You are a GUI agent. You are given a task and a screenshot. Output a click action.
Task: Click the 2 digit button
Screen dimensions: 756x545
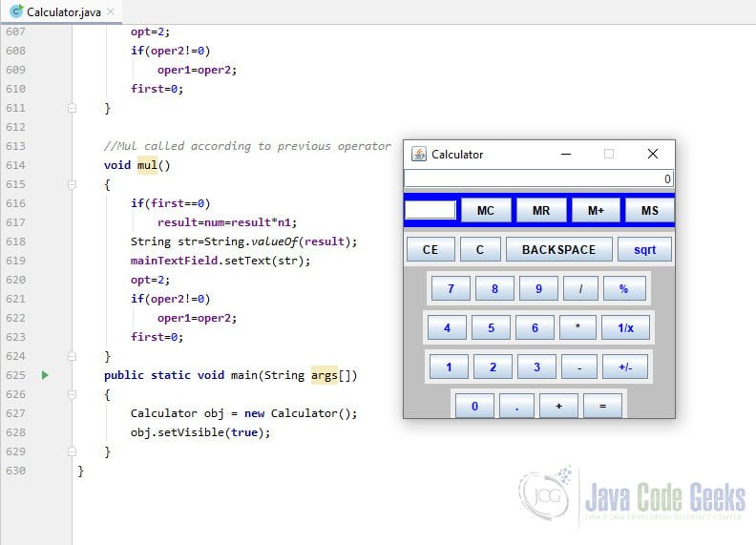pos(493,367)
